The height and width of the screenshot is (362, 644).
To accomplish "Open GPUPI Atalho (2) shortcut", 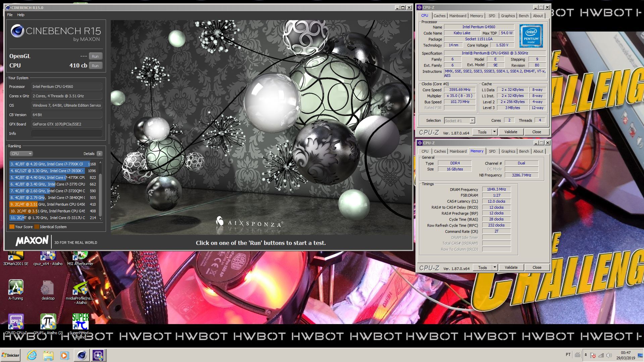I will [48, 324].
